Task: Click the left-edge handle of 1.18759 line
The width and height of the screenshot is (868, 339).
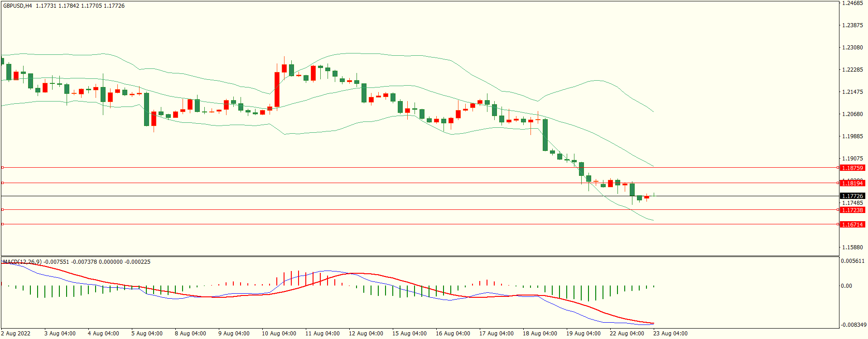Action: (x=2, y=168)
